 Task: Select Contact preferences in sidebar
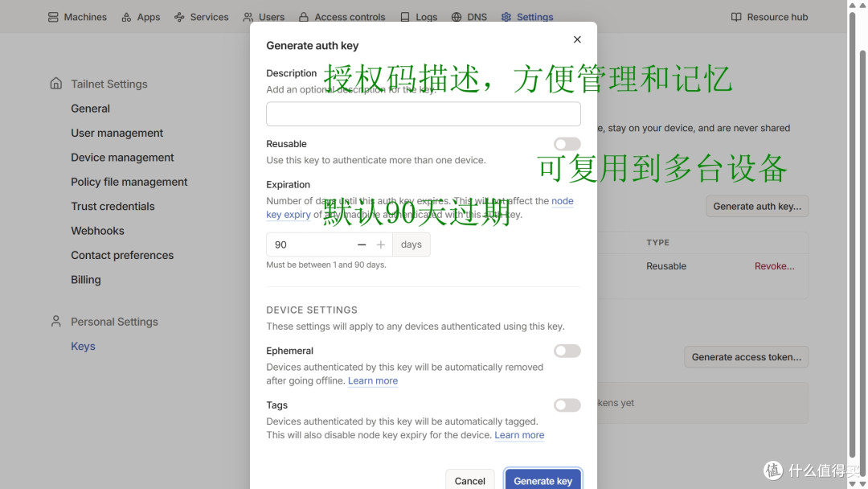(x=122, y=255)
